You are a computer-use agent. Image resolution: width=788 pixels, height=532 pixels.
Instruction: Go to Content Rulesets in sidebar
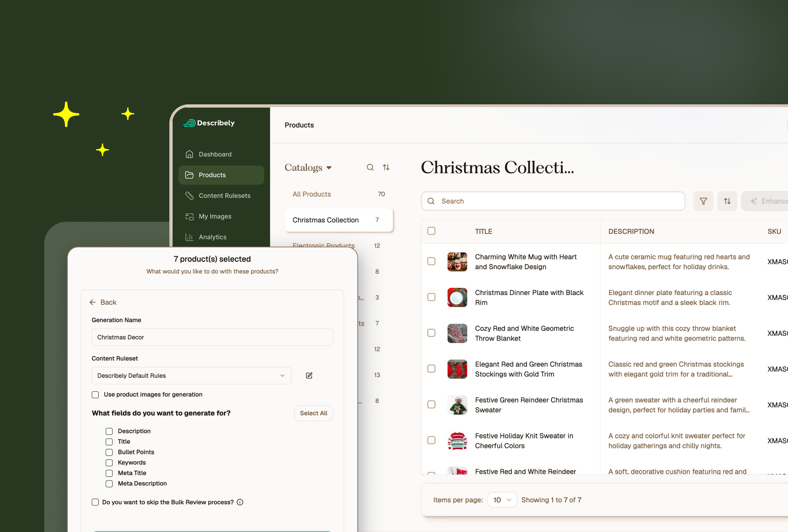(x=224, y=196)
